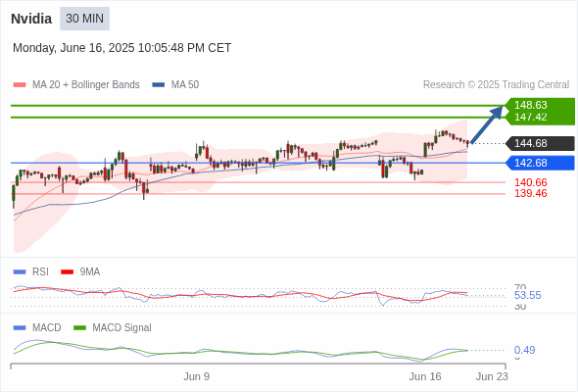Click the blue upward trend arrow
The width and height of the screenshot is (578, 392).
[487, 124]
